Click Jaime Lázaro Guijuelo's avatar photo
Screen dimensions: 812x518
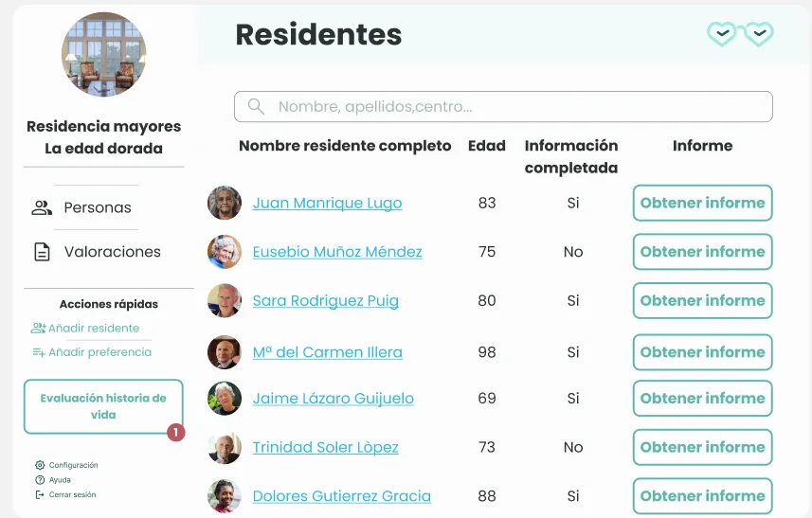click(x=225, y=399)
